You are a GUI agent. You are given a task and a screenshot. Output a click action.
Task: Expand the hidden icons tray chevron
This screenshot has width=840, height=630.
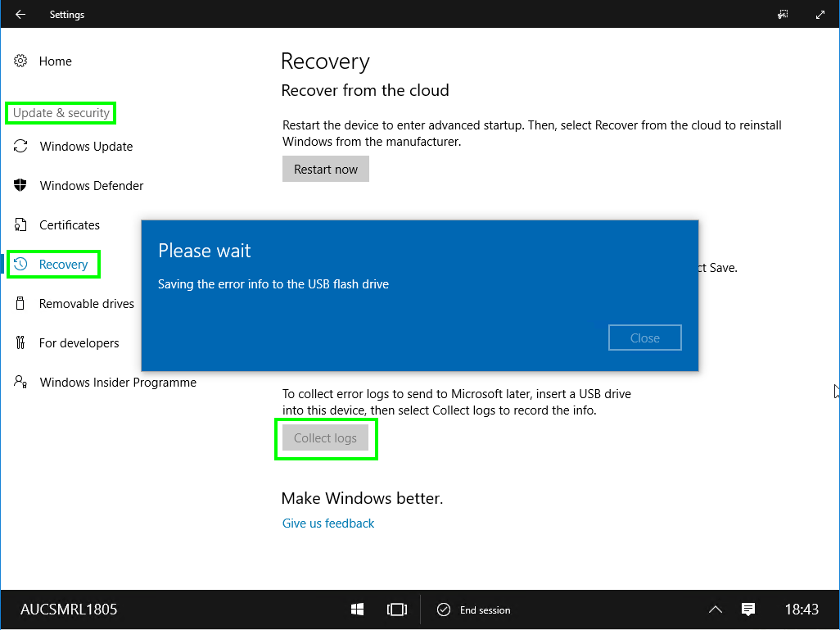pyautogui.click(x=716, y=610)
